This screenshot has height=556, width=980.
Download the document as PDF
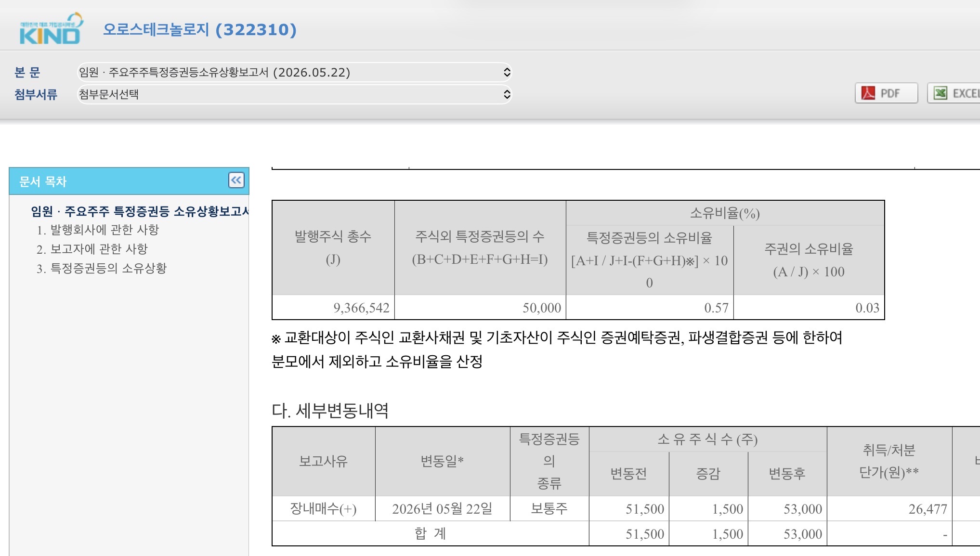[886, 93]
